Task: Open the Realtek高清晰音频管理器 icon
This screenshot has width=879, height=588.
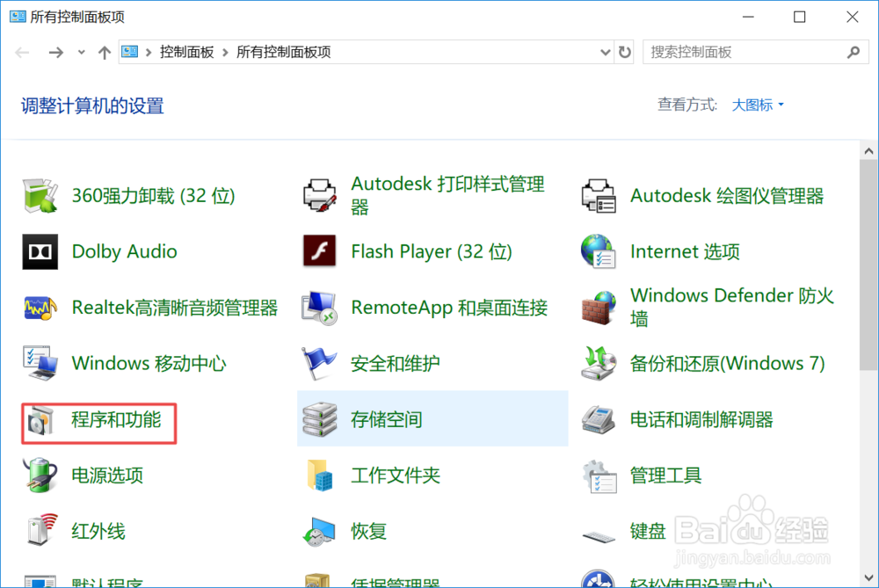Action: pyautogui.click(x=40, y=307)
